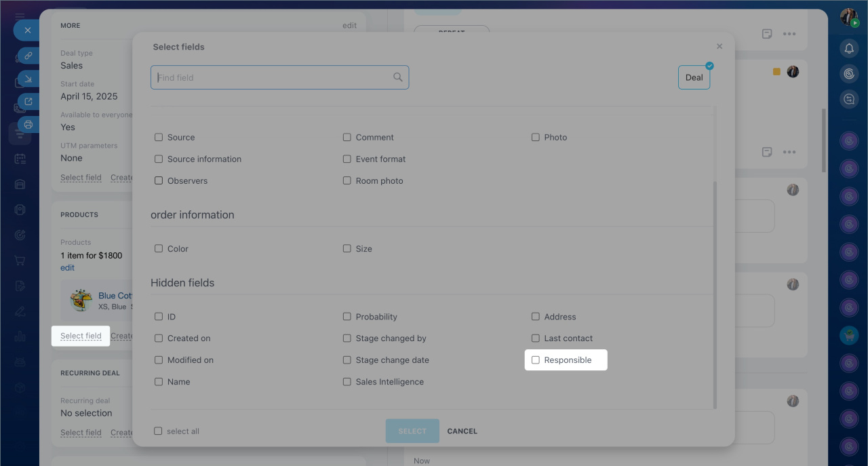
Task: Open the shopping cart icon in left sidebar
Action: [20, 260]
